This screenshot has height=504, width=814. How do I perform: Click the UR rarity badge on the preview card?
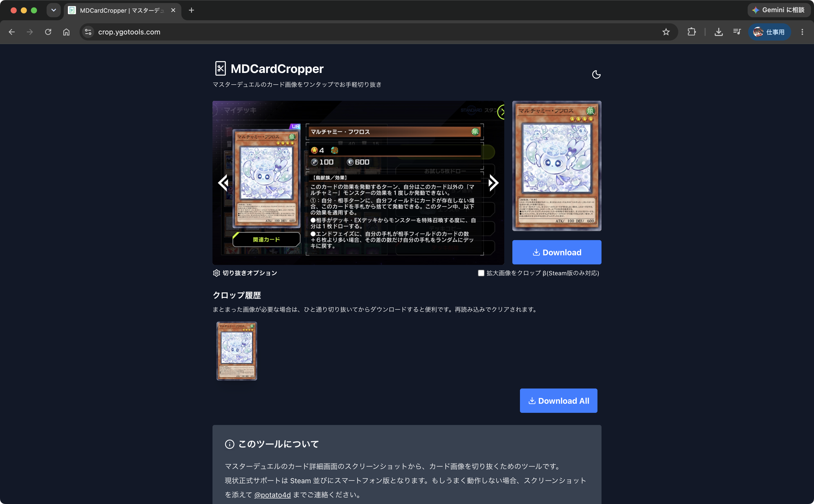[x=295, y=126]
